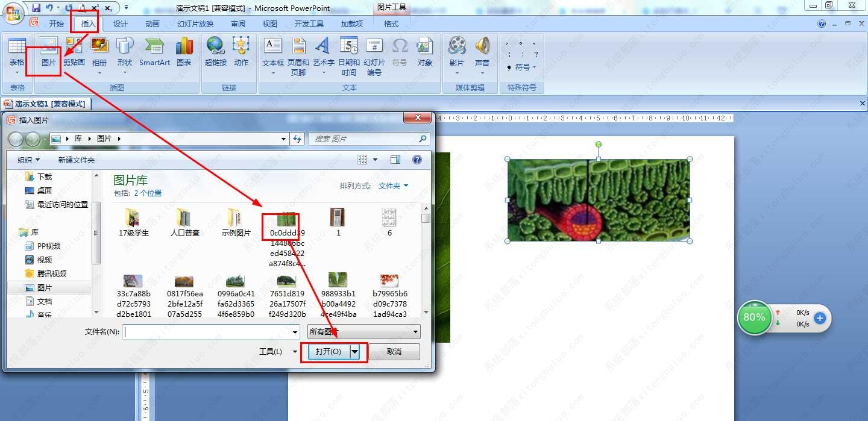Insert a 文本框 text box
Screen dimensions: 868x421
click(273, 55)
